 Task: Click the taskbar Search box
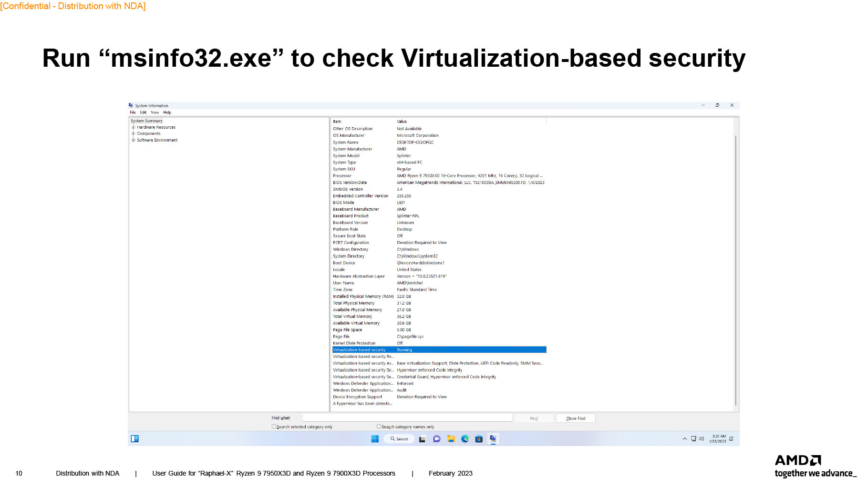[399, 439]
